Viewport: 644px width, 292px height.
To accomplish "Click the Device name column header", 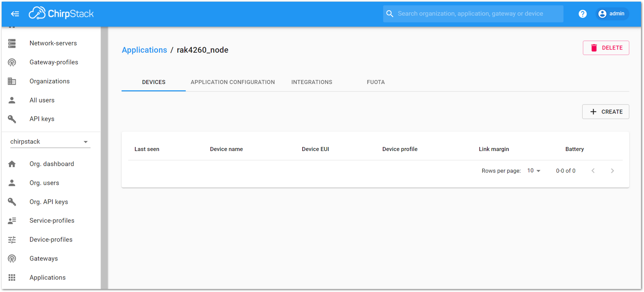I will 226,149.
